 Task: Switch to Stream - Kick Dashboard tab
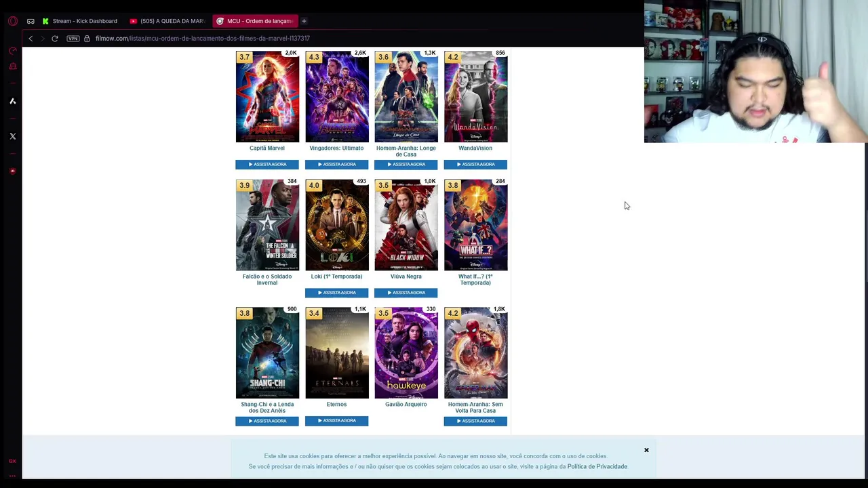(80, 21)
